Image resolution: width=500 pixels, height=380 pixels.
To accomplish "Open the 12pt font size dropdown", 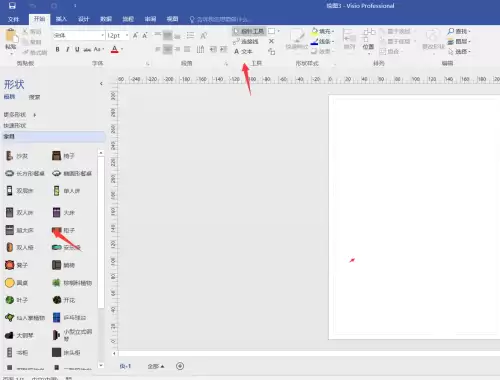I will (x=118, y=35).
